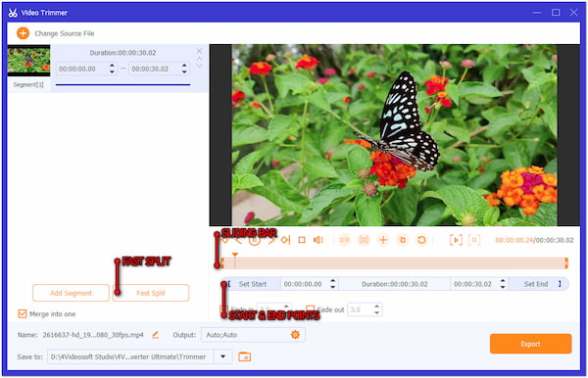Decrease the Set Start time value
This screenshot has height=378, width=588.
tap(332, 287)
